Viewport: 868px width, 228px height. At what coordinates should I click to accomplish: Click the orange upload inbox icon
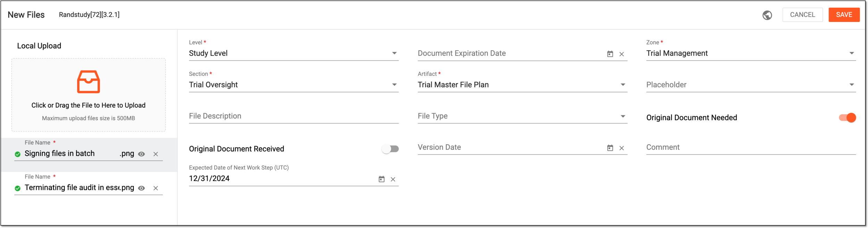point(89,82)
